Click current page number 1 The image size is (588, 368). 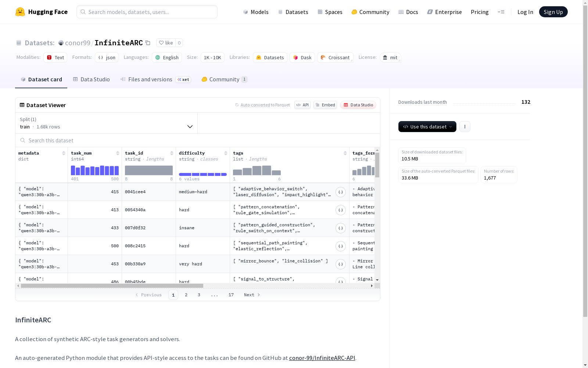173,295
